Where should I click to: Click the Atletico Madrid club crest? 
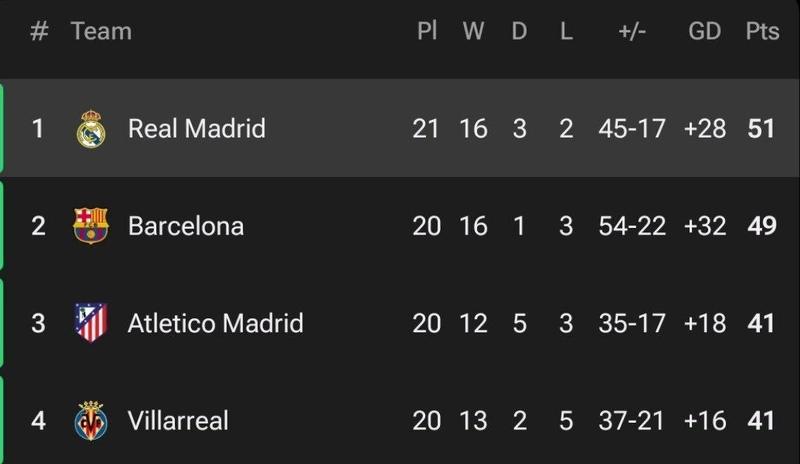point(91,323)
